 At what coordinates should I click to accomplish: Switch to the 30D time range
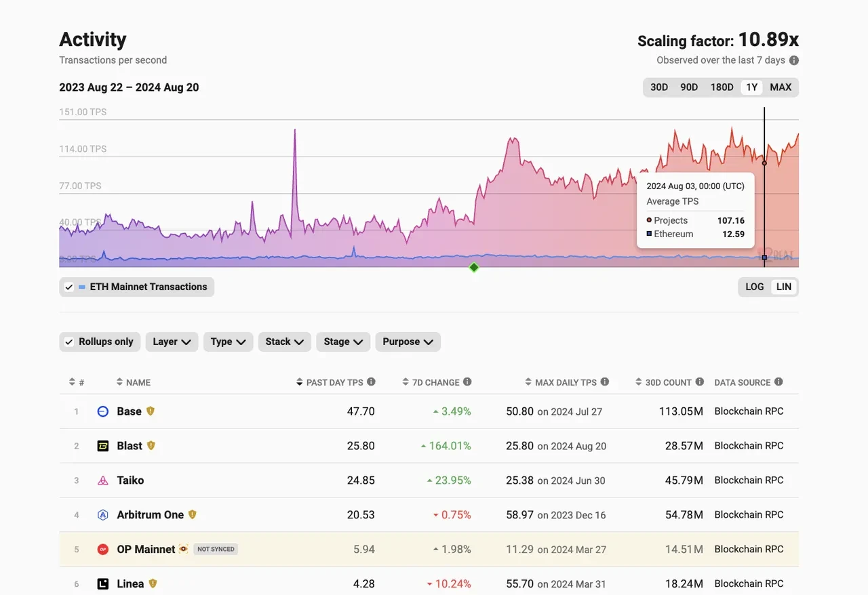click(658, 87)
